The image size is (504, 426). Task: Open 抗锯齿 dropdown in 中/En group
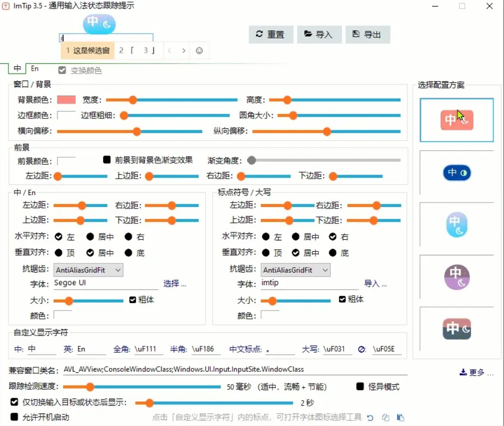88,270
